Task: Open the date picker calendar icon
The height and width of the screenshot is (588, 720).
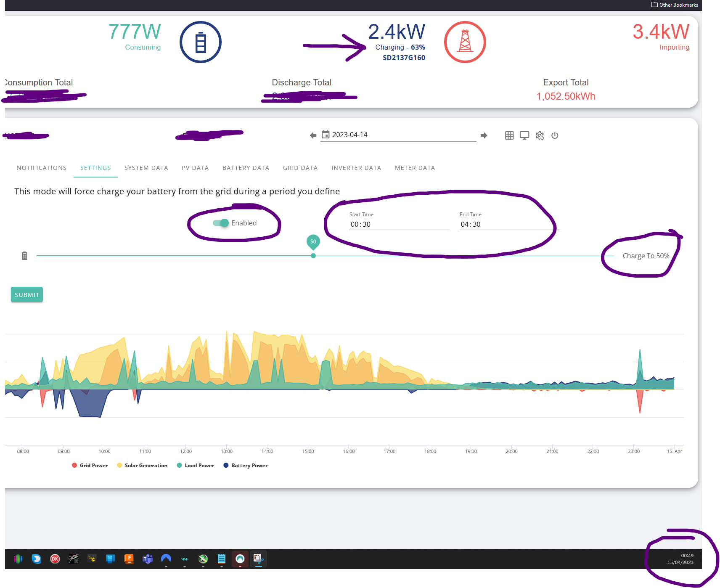Action: click(326, 135)
